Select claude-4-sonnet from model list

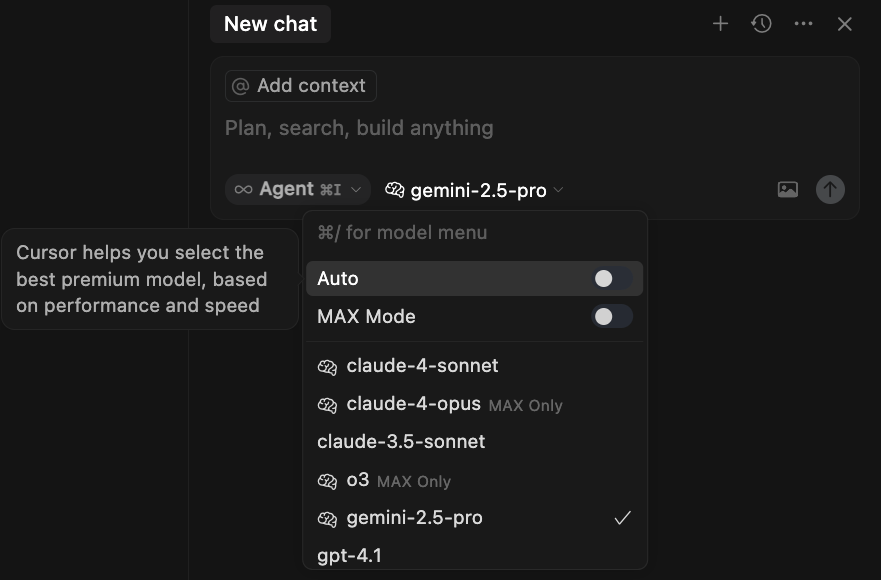click(474, 366)
